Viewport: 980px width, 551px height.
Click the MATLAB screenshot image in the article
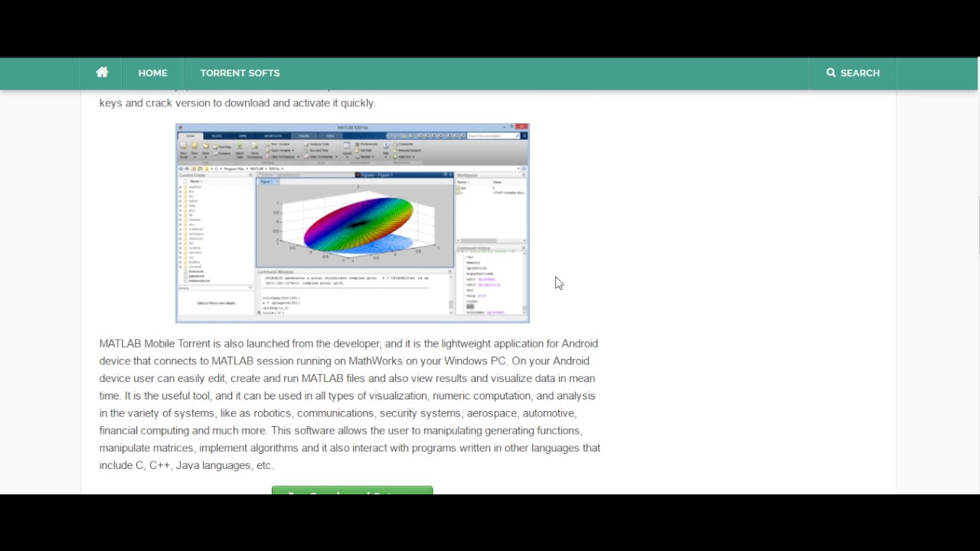point(352,223)
